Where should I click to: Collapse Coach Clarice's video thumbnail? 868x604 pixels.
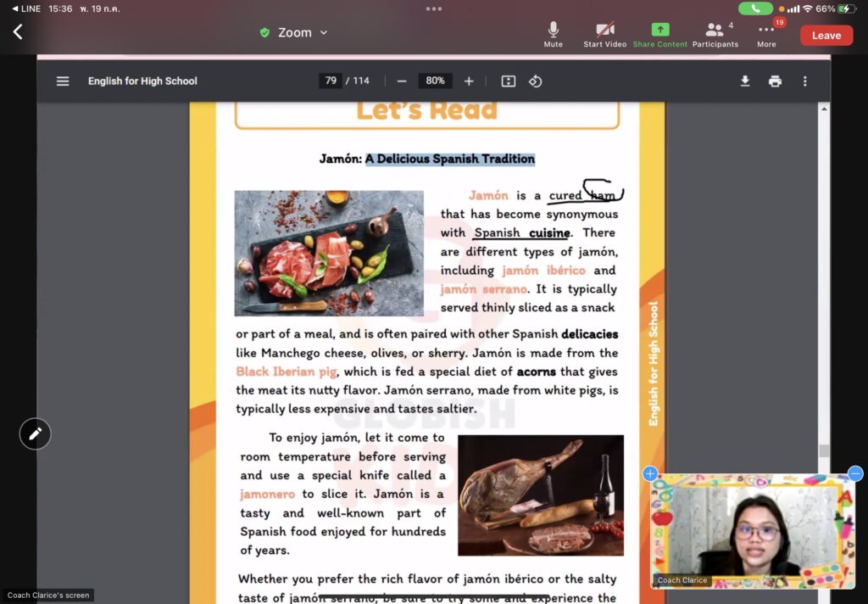tap(855, 473)
